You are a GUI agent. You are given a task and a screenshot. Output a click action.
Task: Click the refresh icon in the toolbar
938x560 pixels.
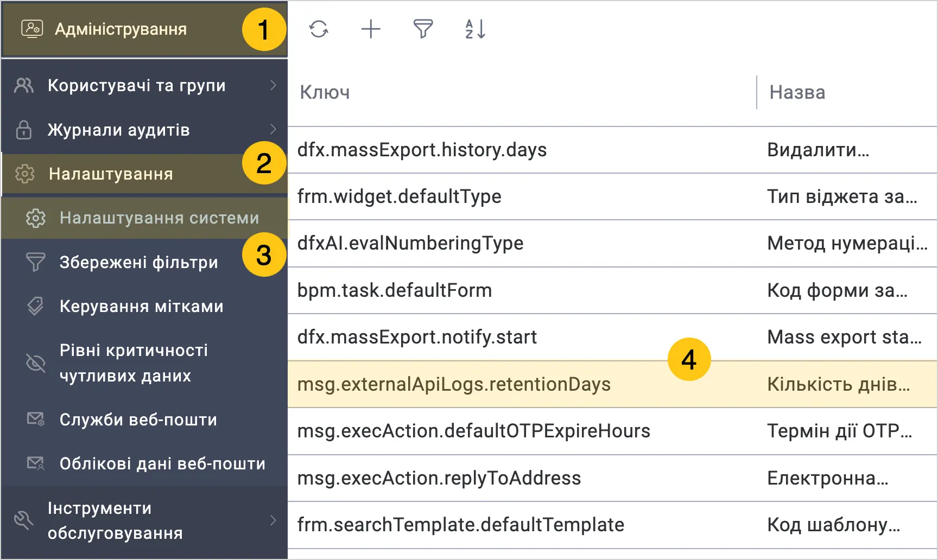(x=319, y=29)
